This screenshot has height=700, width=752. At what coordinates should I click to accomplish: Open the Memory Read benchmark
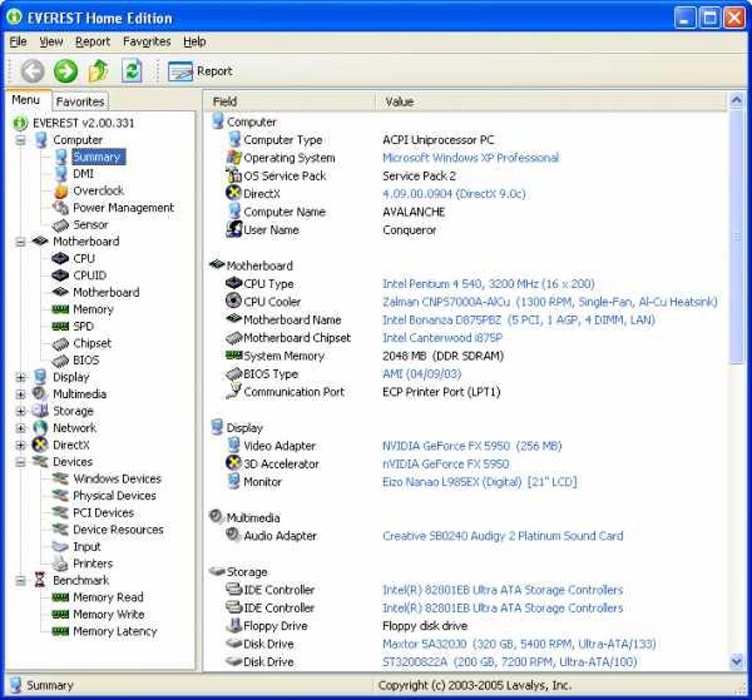click(x=108, y=598)
